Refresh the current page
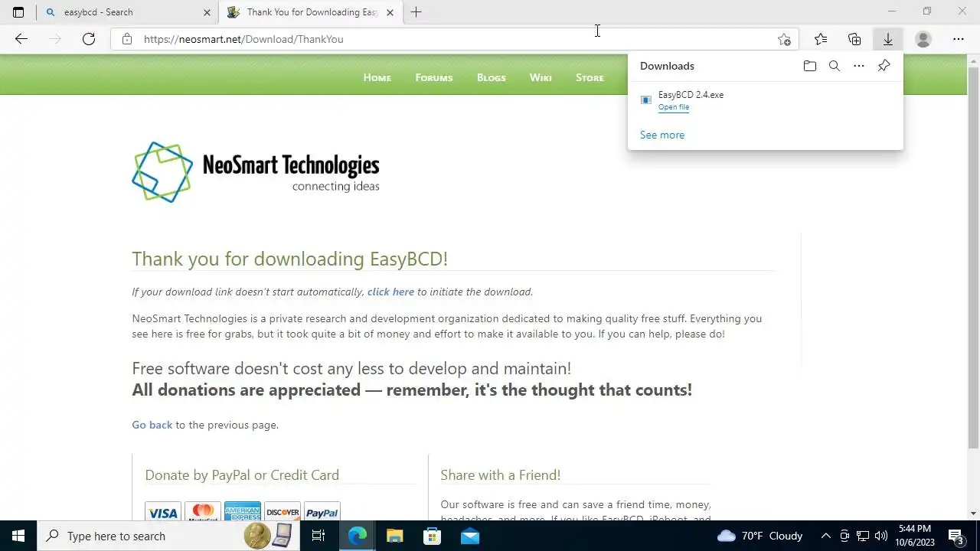The width and height of the screenshot is (980, 551). pyautogui.click(x=89, y=39)
